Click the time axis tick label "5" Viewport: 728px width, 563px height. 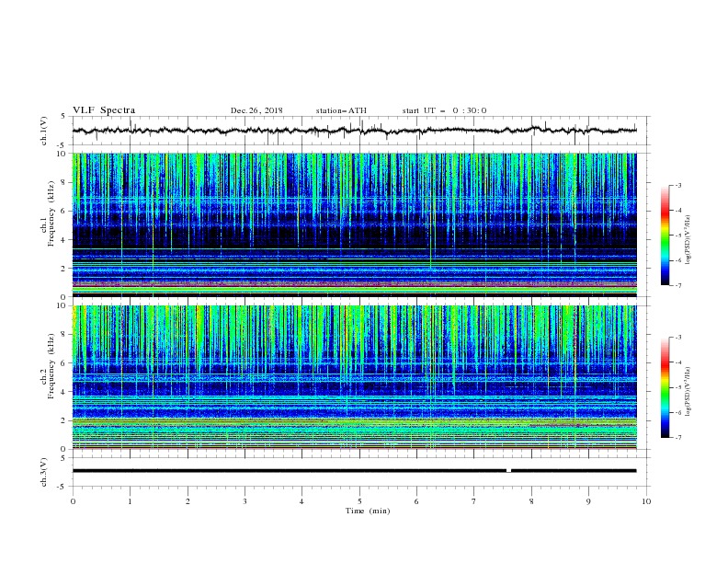click(x=359, y=501)
